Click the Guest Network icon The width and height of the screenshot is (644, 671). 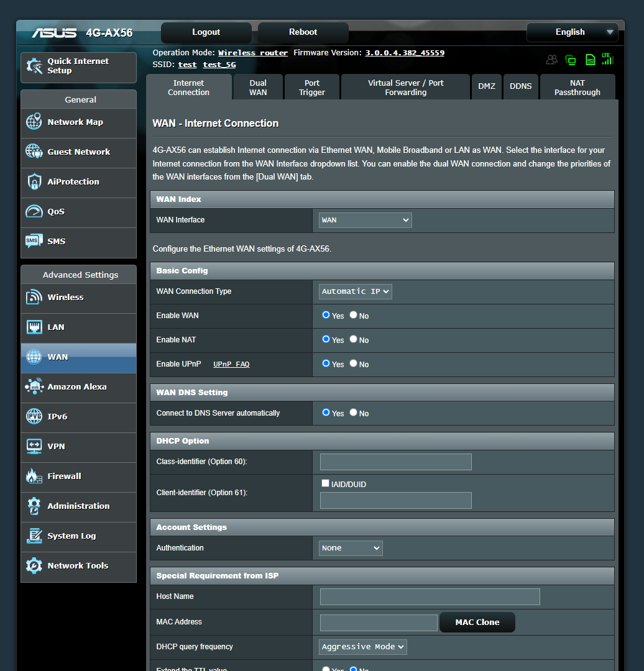(x=34, y=152)
